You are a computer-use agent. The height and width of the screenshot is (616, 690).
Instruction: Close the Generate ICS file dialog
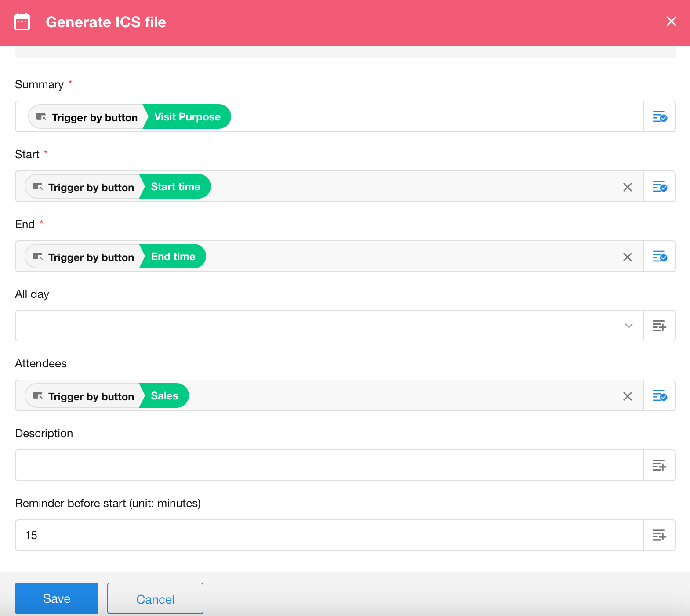pyautogui.click(x=671, y=22)
